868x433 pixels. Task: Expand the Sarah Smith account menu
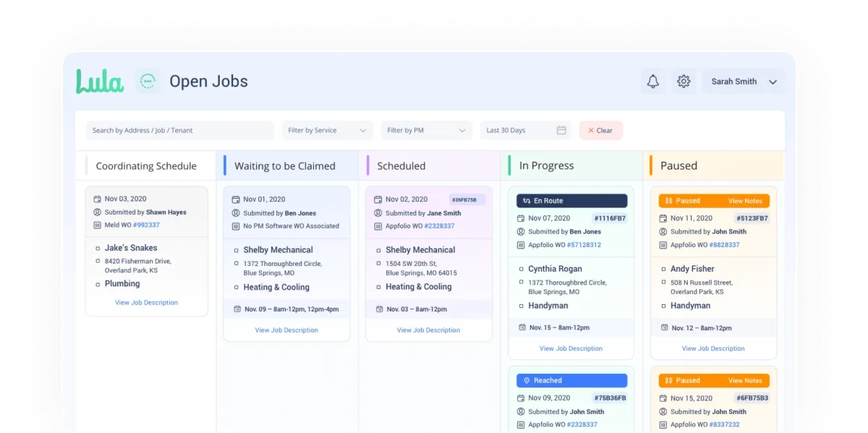click(x=744, y=82)
